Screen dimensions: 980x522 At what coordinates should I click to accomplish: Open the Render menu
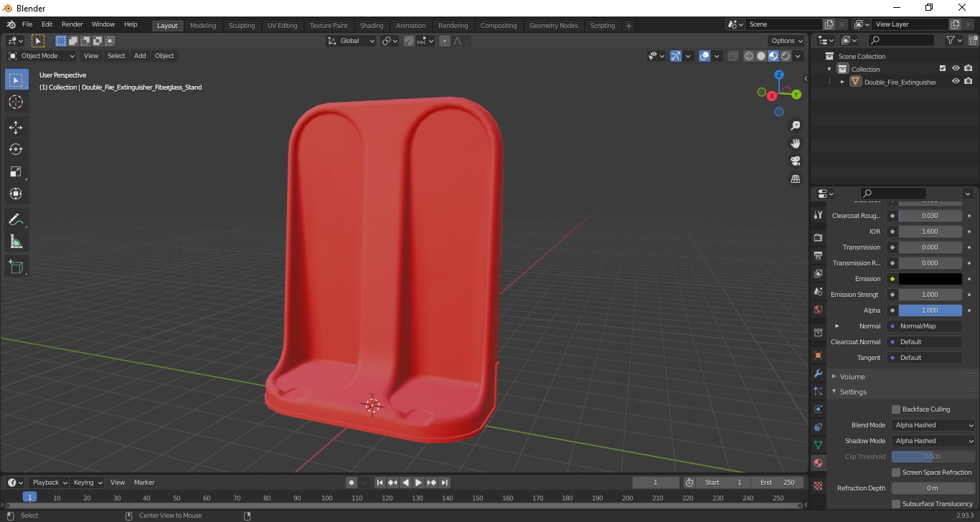[x=72, y=24]
